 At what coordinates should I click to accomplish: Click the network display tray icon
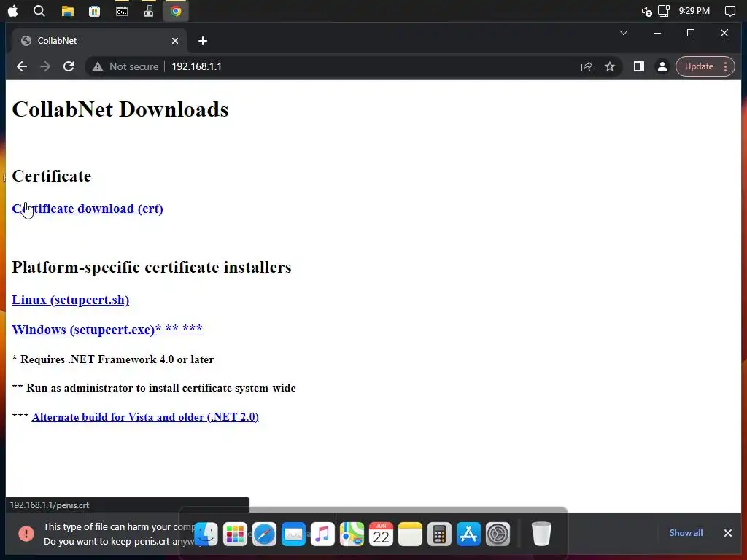coord(664,11)
